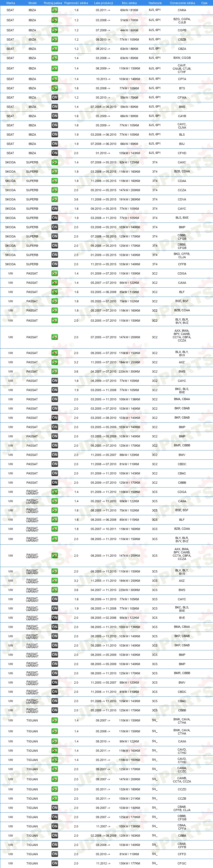
Task: Click the diesel ON icon in CFWA row
Action: pyautogui.click(x=54, y=98)
